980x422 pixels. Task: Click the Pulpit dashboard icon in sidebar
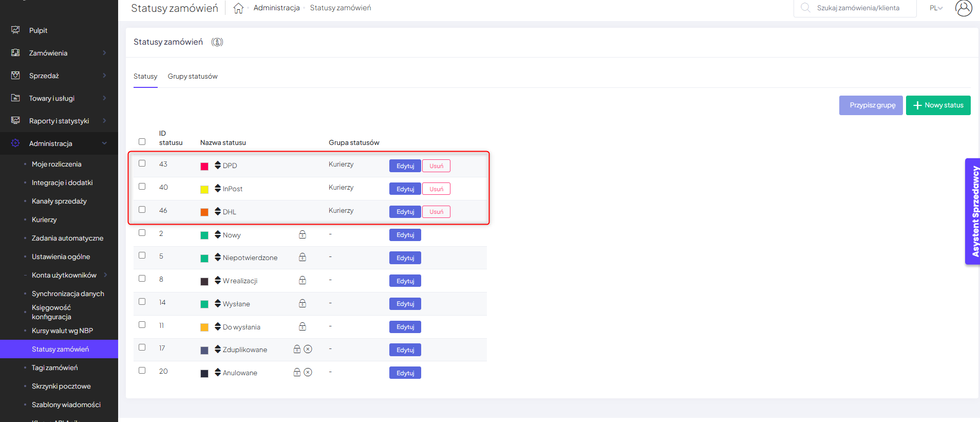click(x=15, y=30)
